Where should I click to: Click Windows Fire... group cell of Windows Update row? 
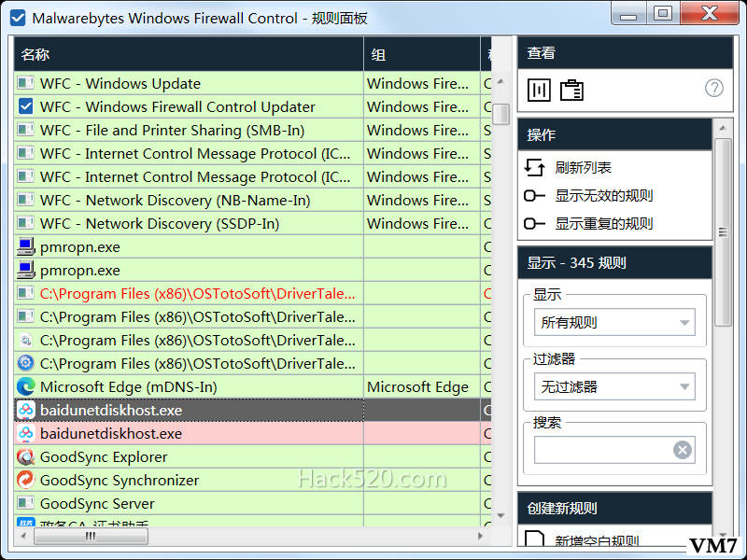[422, 83]
